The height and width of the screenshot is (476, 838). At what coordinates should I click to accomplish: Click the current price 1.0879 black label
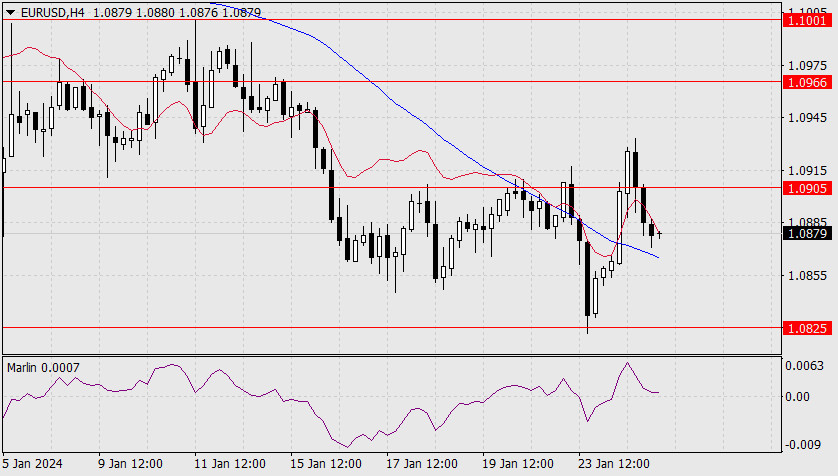(x=808, y=233)
